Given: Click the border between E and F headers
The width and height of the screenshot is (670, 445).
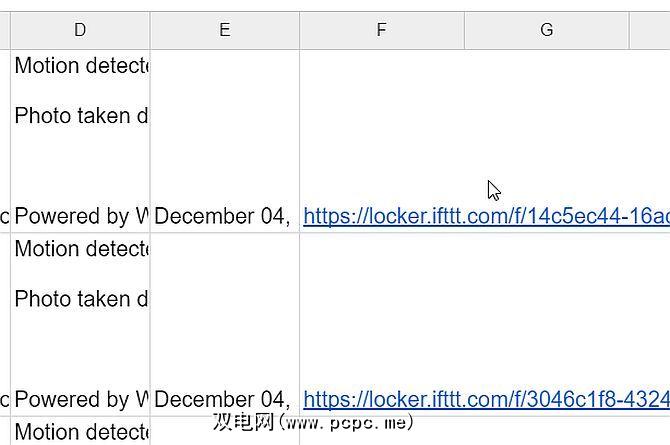Looking at the screenshot, I should point(299,30).
